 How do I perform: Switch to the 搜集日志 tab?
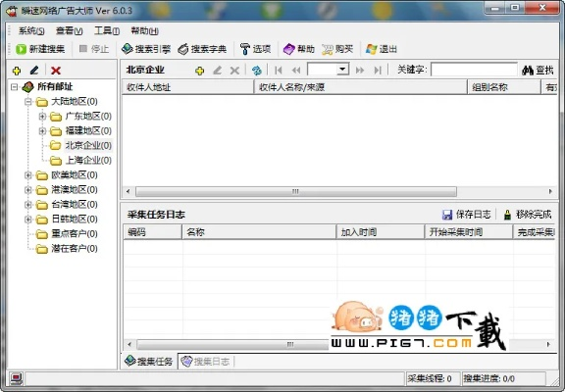pos(206,361)
